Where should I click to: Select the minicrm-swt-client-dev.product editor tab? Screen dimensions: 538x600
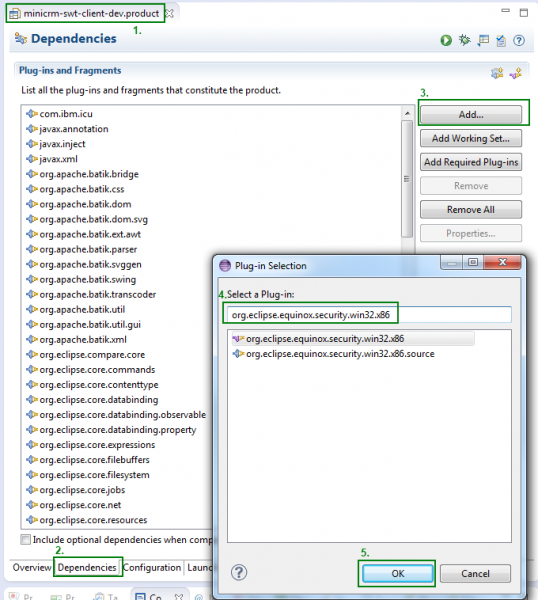[x=91, y=13]
